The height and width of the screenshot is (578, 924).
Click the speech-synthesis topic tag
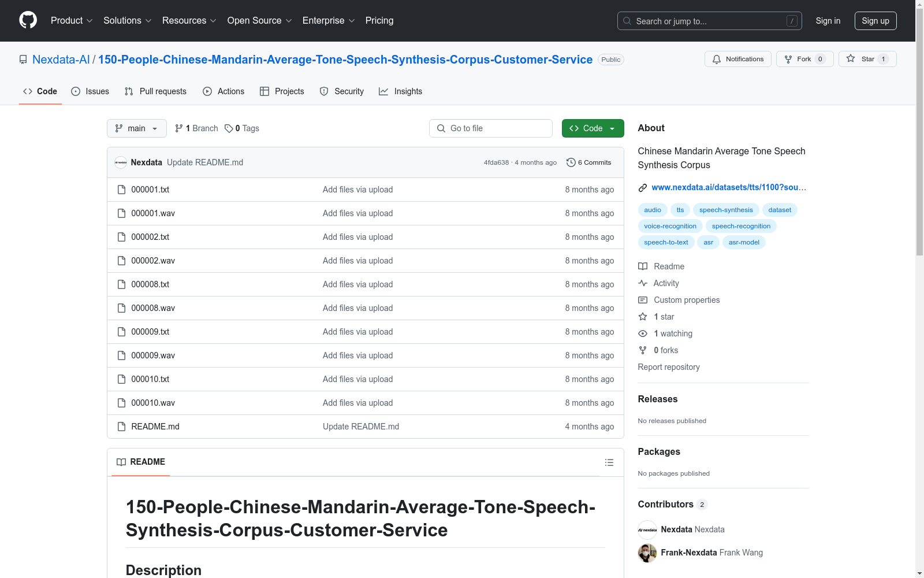pos(726,210)
